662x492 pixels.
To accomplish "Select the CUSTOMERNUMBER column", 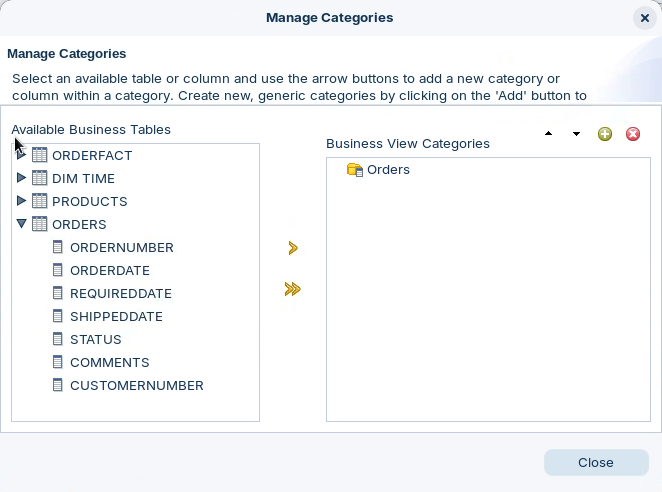I will [136, 385].
